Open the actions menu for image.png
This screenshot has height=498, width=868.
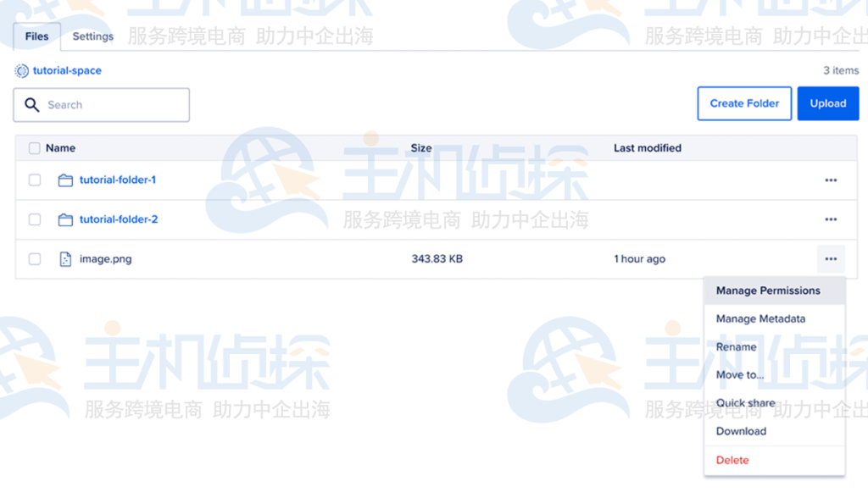click(830, 259)
